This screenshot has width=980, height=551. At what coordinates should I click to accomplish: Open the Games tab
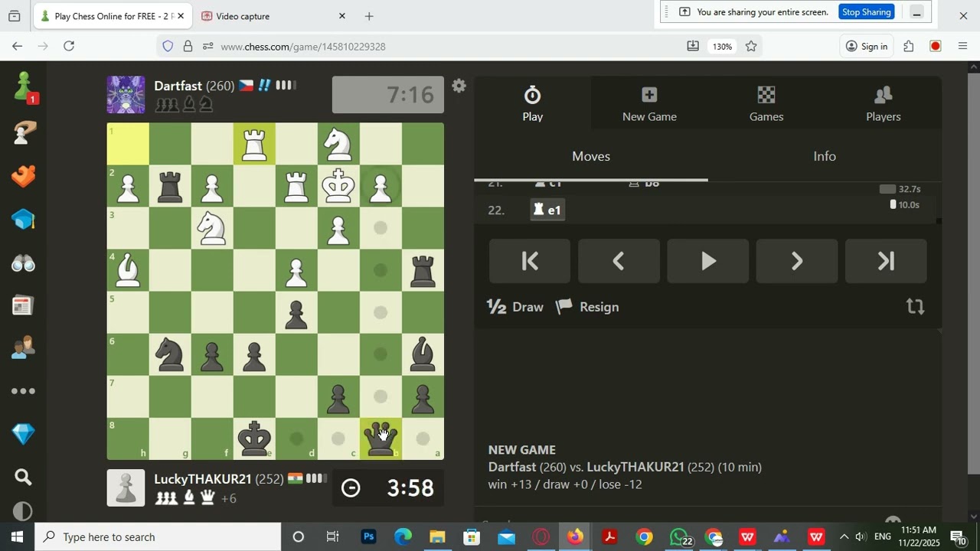point(766,103)
